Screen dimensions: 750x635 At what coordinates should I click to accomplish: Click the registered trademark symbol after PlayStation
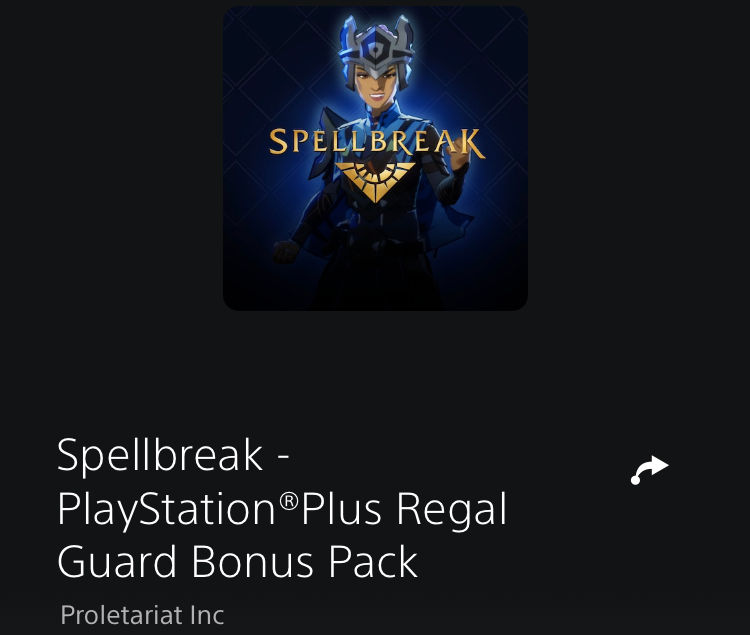coord(288,501)
